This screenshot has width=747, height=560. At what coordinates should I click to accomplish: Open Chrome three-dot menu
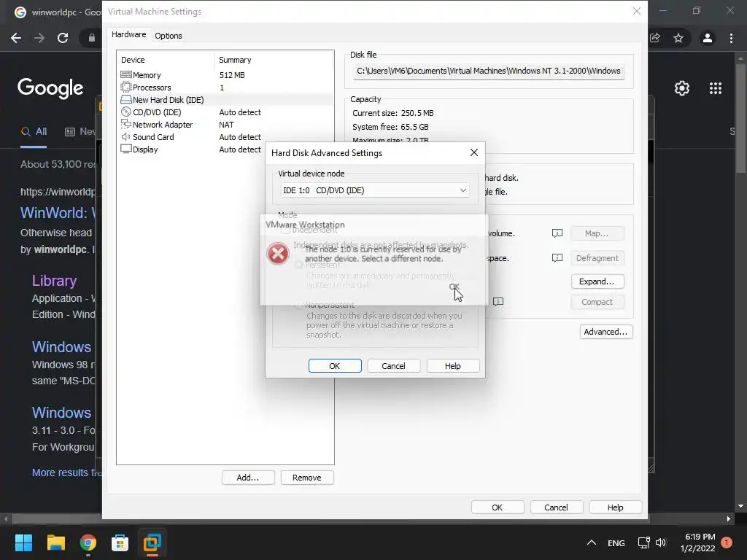click(731, 38)
